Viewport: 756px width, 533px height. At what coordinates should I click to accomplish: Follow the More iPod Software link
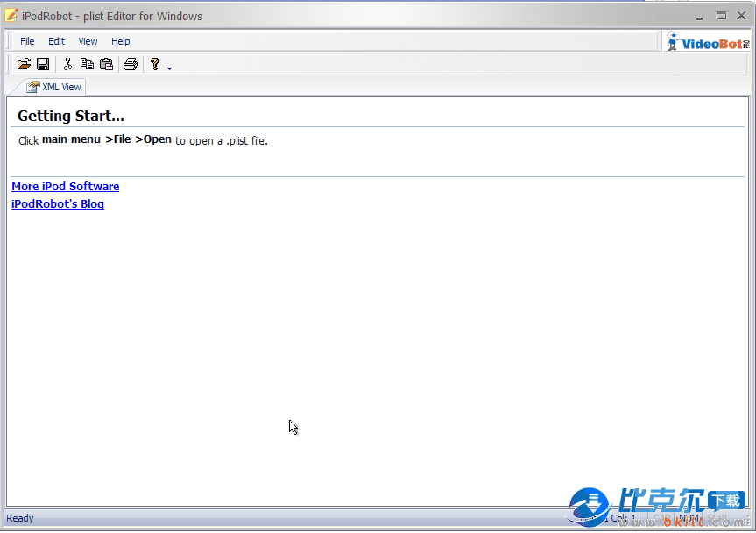pyautogui.click(x=65, y=186)
